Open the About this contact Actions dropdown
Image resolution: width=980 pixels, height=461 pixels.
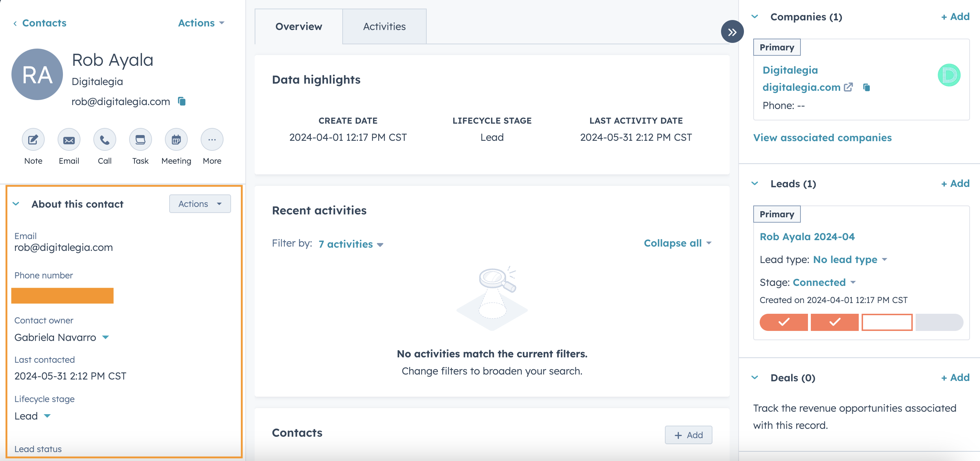(x=200, y=204)
